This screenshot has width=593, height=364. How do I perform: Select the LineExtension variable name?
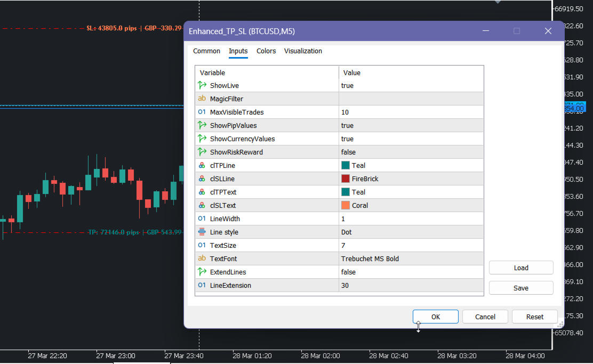[x=230, y=285]
